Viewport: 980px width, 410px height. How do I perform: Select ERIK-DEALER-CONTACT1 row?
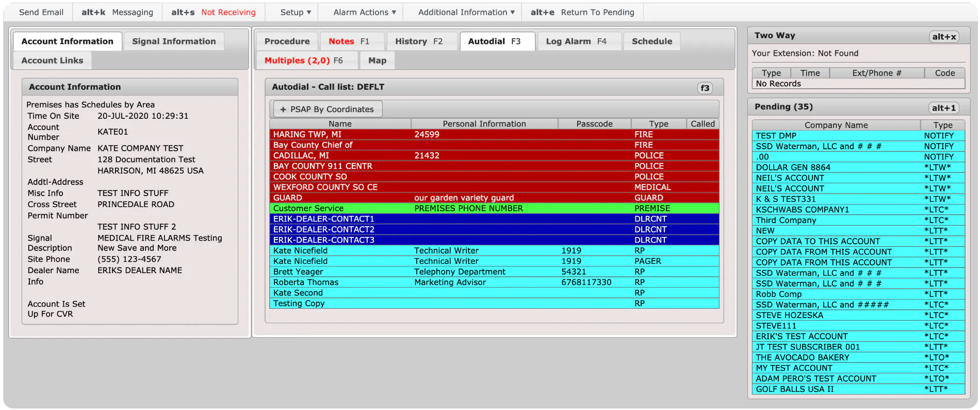pyautogui.click(x=494, y=219)
